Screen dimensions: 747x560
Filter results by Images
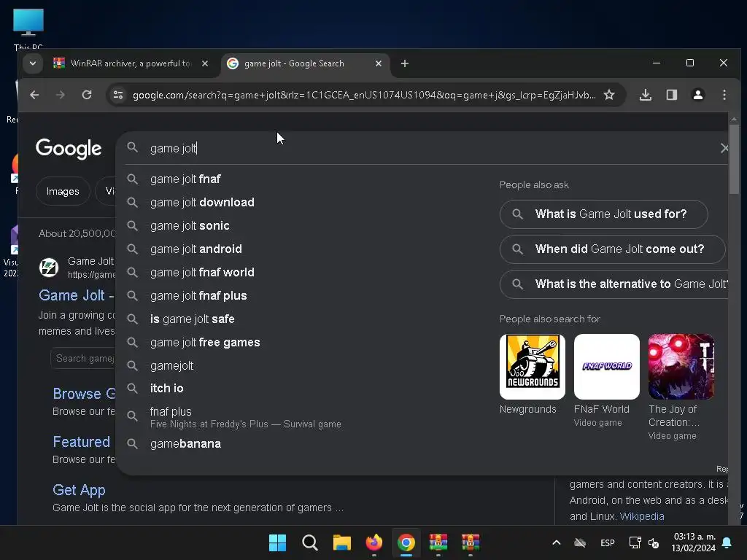tap(63, 192)
